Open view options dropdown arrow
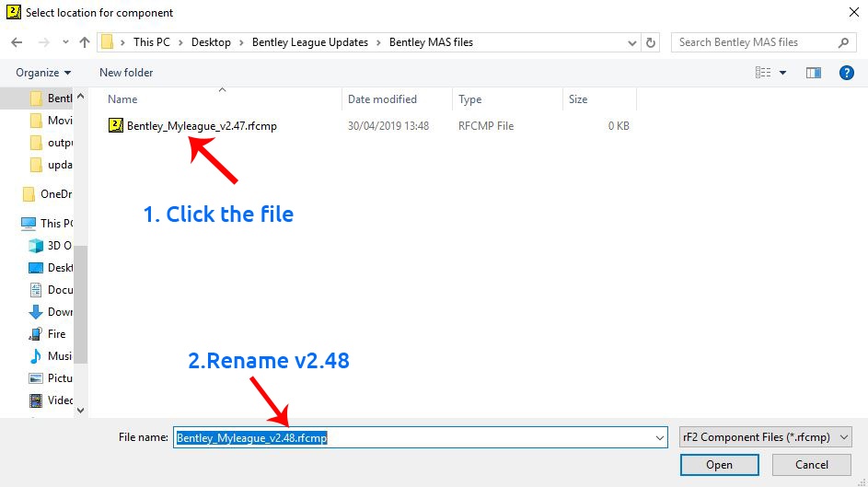The image size is (868, 487). pyautogui.click(x=782, y=73)
